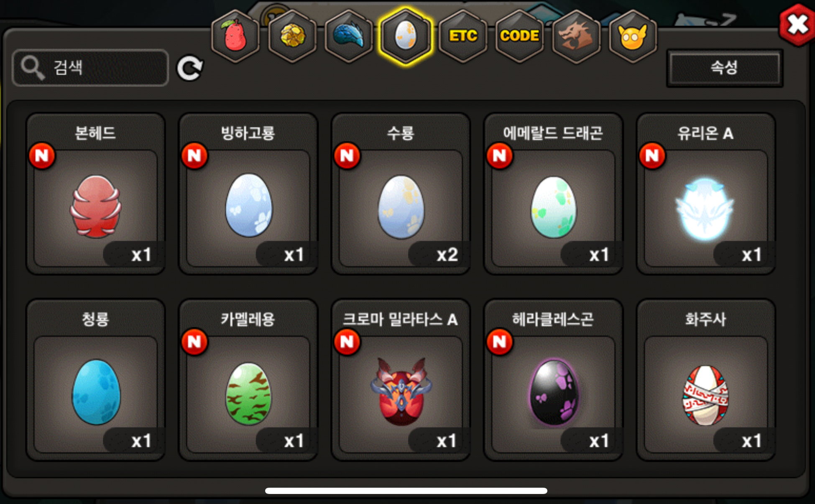Open the brown dragon head category
815x504 pixels.
(x=576, y=36)
